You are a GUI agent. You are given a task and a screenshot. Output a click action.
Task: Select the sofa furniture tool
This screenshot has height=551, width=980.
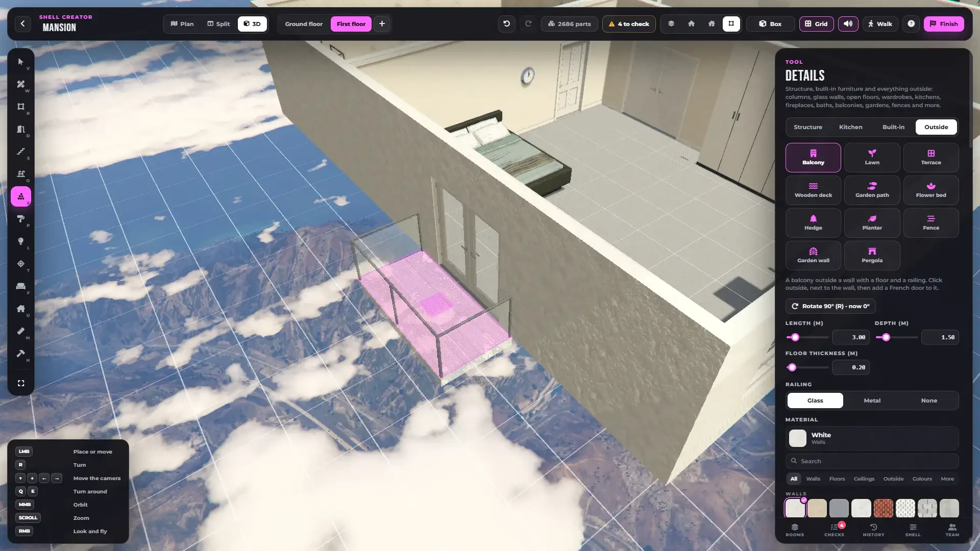pos(21,286)
